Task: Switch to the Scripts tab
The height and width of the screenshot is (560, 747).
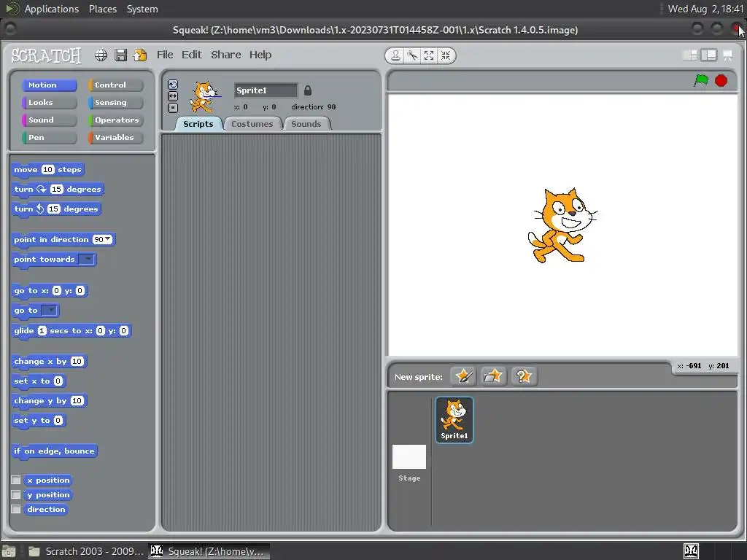Action: (x=198, y=124)
